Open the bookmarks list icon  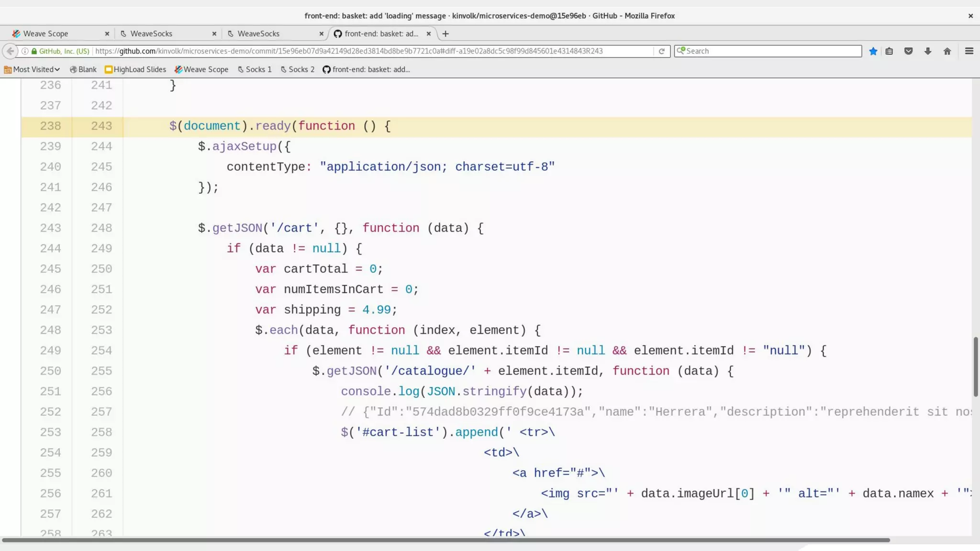coord(889,51)
